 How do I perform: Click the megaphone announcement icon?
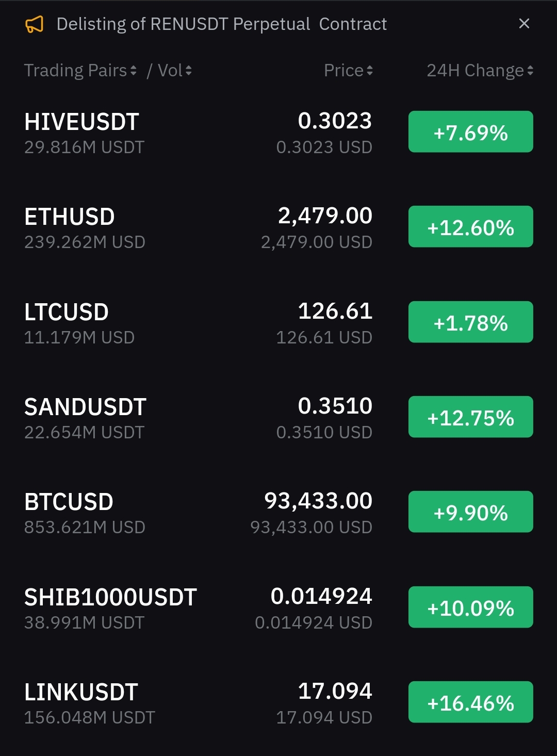point(35,24)
